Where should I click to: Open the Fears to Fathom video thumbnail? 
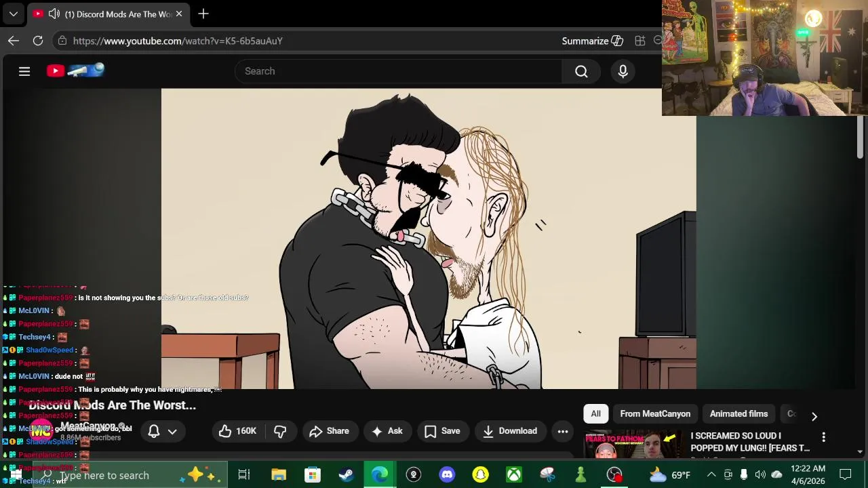point(634,444)
